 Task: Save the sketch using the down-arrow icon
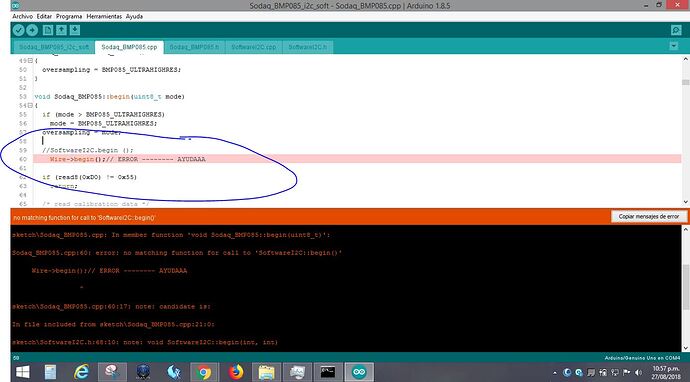coord(75,30)
